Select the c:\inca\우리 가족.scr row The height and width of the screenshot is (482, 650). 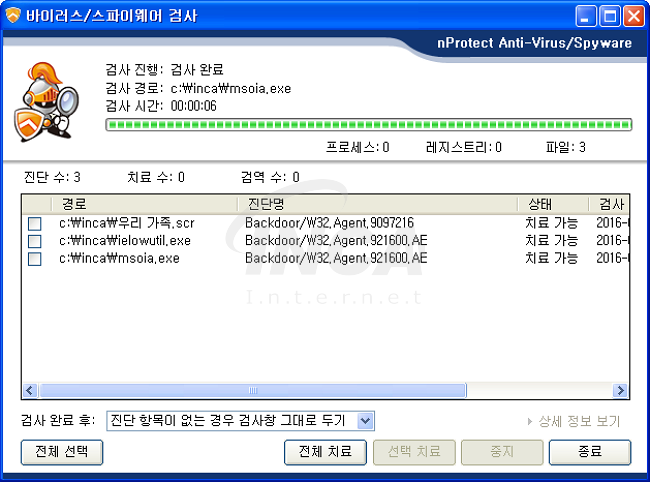[x=325, y=224]
